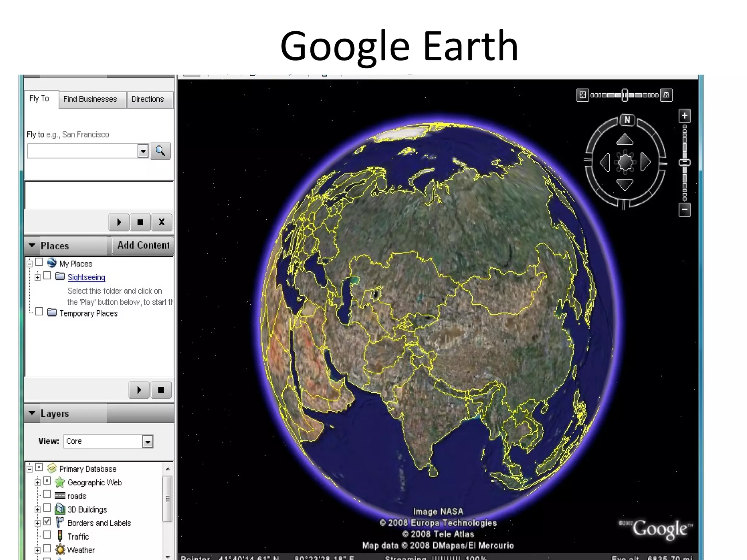This screenshot has width=747, height=560.
Task: Pan down with the compass arrow
Action: point(625,185)
